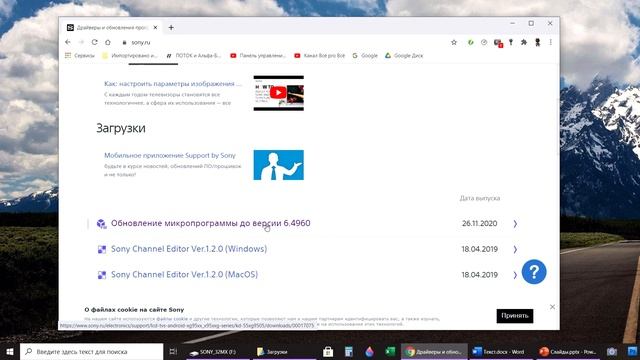Click the green checkmark extension icon
The image size is (640, 360).
click(471, 42)
